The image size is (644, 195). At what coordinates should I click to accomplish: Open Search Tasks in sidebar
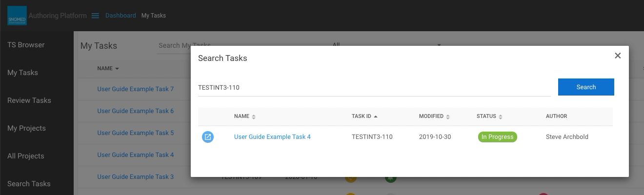coord(29,184)
